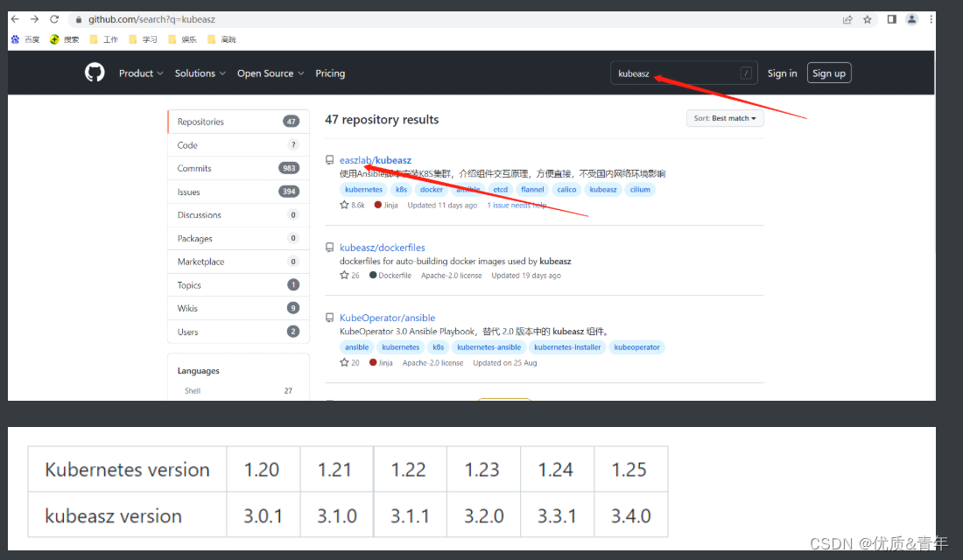Select the Commits filter
This screenshot has width=963, height=560.
pos(238,168)
